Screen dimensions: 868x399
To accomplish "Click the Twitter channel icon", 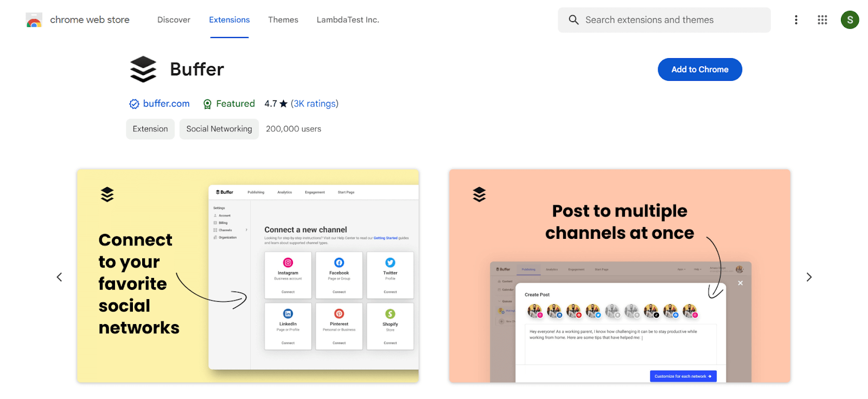I will (390, 263).
